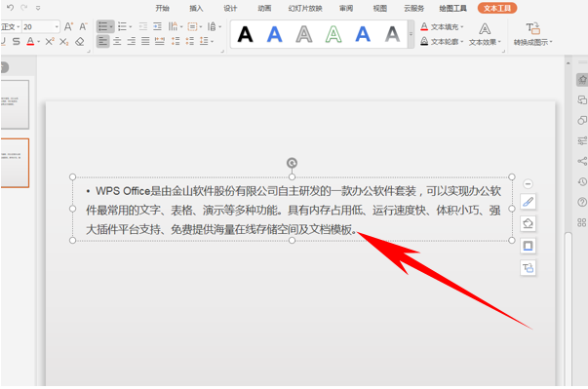This screenshot has width=588, height=389.
Task: Expand the font size 20 dropdown
Action: tap(57, 27)
